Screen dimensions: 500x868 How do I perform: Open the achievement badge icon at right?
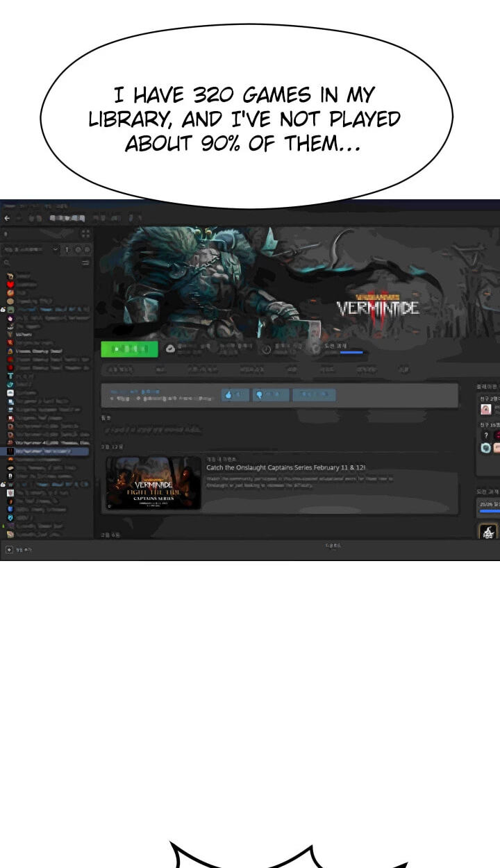(488, 533)
